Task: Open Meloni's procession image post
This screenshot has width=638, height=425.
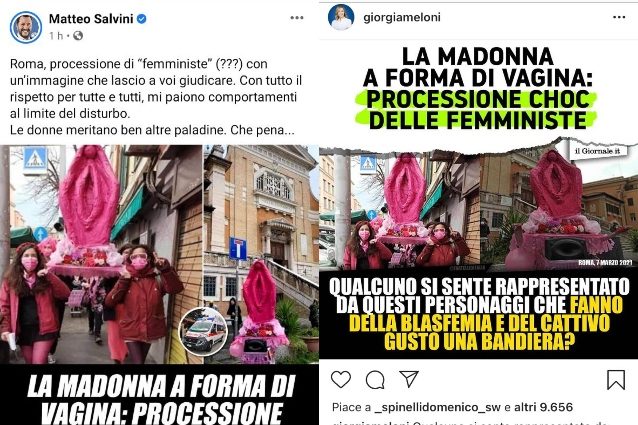Action: (478, 199)
